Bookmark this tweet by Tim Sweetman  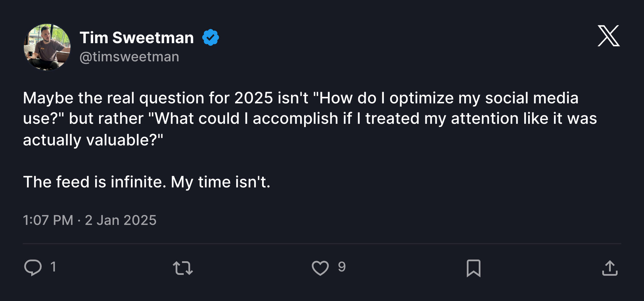click(474, 268)
